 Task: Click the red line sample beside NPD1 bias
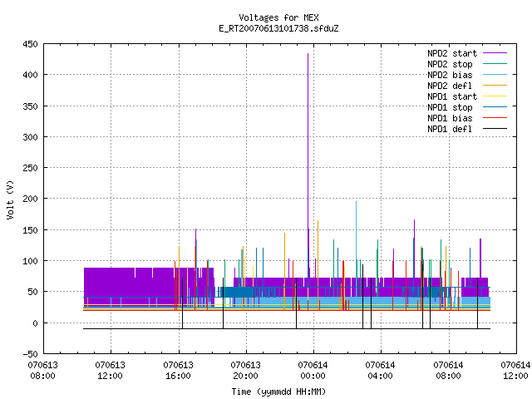point(495,118)
